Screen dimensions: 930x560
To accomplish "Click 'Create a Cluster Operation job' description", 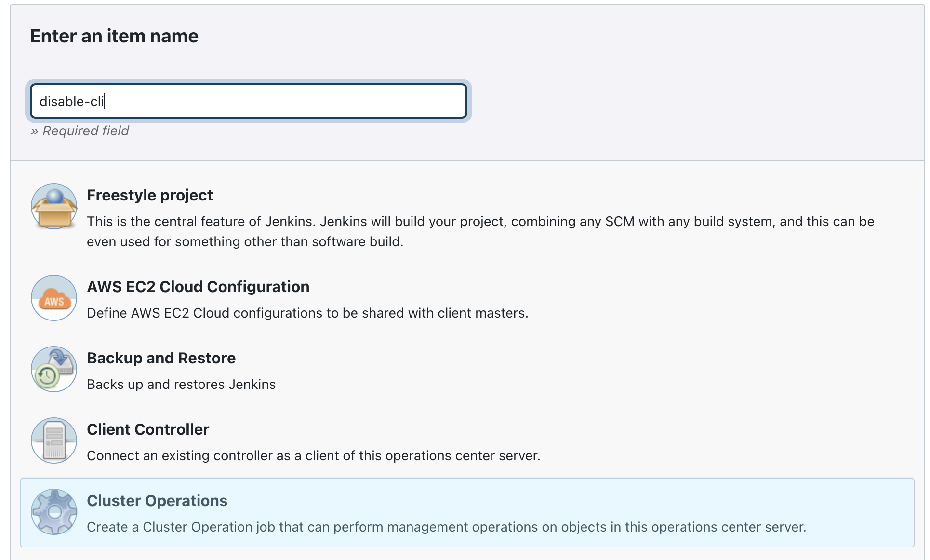I will point(446,527).
